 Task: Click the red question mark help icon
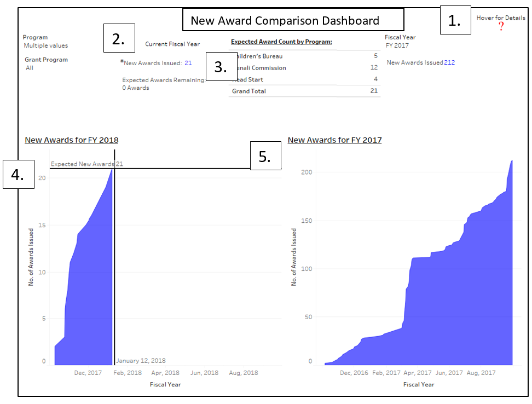tap(501, 27)
